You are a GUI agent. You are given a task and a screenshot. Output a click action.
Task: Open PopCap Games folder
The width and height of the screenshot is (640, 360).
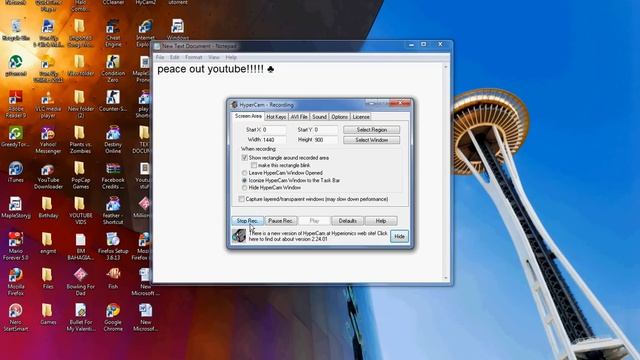tap(80, 175)
